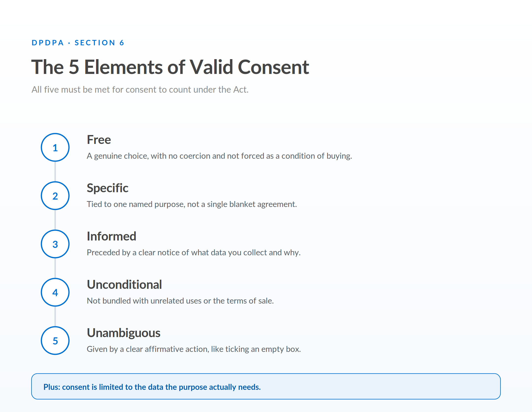This screenshot has width=532, height=412.
Task: Click the numbered circle 1
Action: 55,147
